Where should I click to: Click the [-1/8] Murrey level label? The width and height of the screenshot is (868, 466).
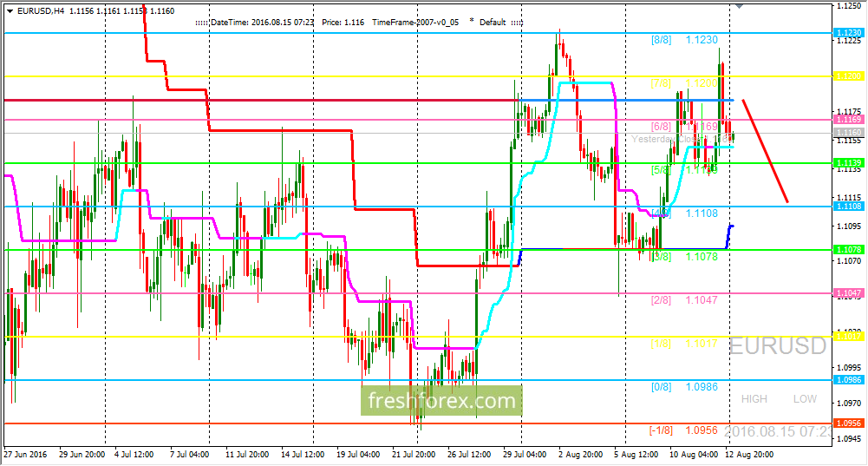point(661,430)
